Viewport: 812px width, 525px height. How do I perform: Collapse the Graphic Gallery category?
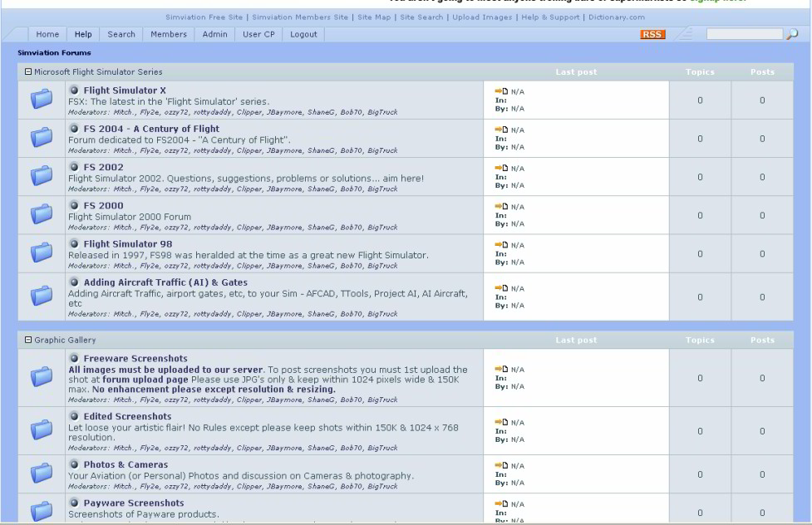coord(28,341)
